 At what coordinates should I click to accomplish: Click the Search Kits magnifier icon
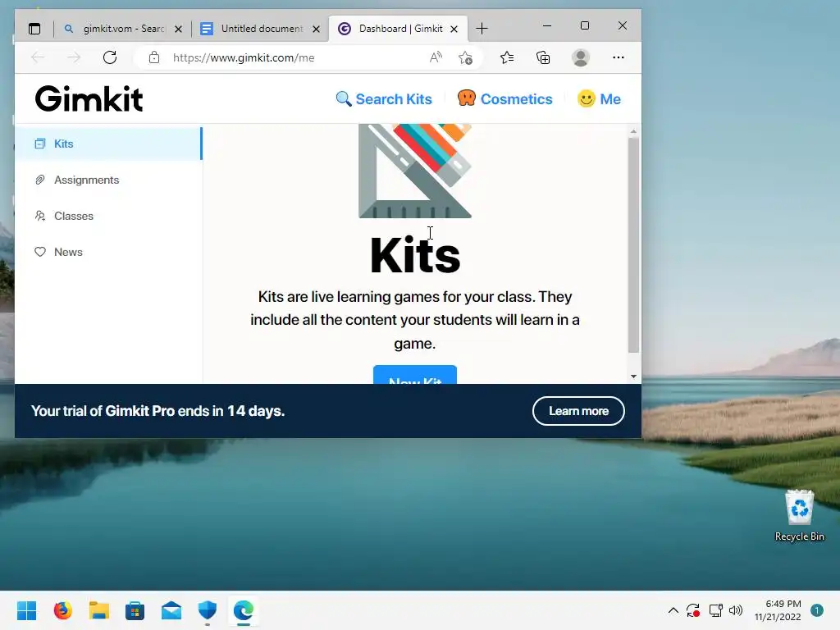pyautogui.click(x=344, y=99)
